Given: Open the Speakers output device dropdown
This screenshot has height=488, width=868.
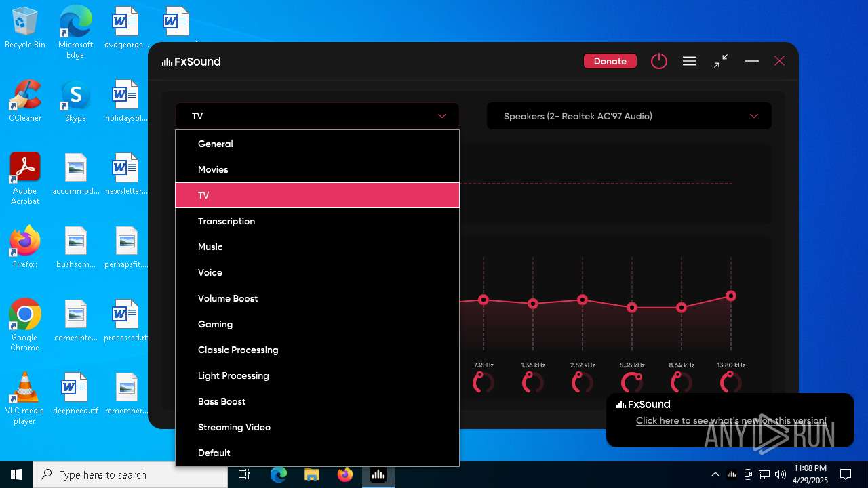Looking at the screenshot, I should (x=629, y=116).
